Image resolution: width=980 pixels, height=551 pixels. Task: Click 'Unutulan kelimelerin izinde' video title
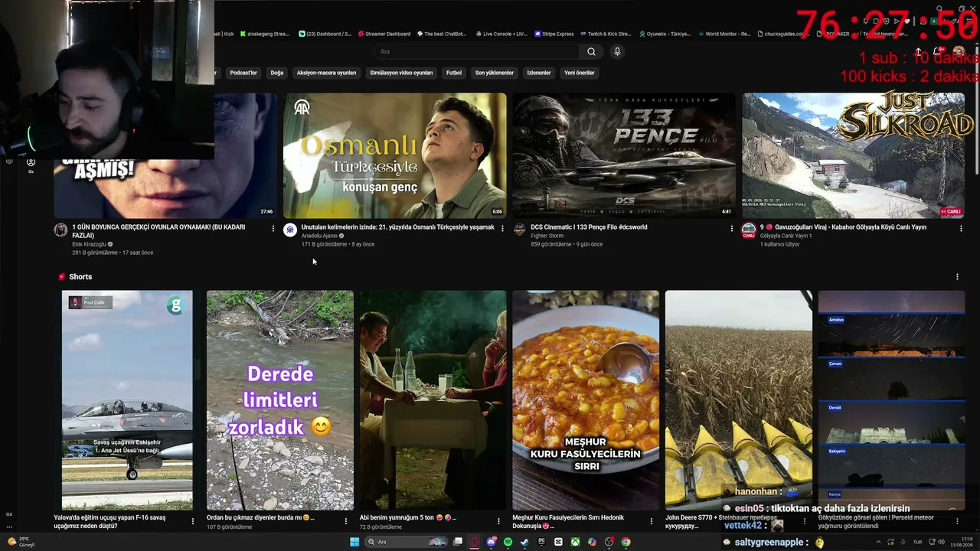click(x=398, y=227)
